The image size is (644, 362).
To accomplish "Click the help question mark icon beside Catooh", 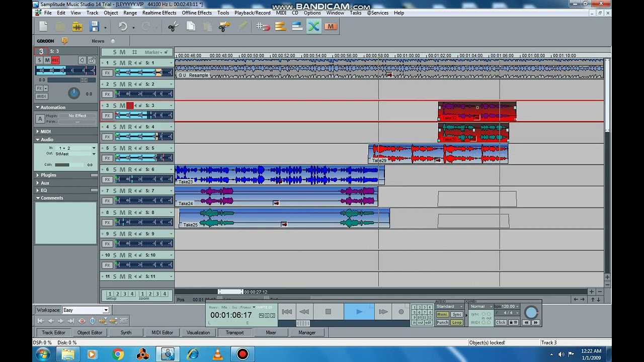I will point(64,41).
